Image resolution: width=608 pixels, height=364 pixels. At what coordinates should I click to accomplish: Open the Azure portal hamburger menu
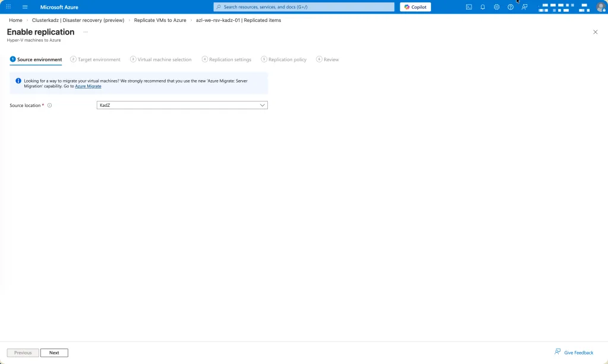[x=25, y=7]
